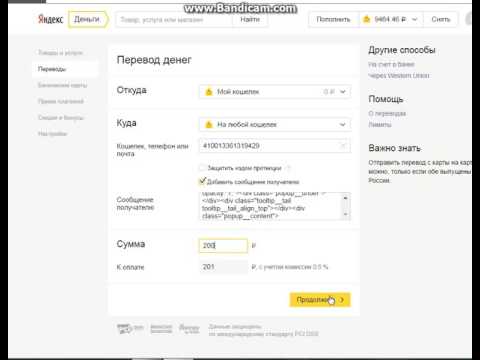Click the Снять button

click(x=441, y=20)
